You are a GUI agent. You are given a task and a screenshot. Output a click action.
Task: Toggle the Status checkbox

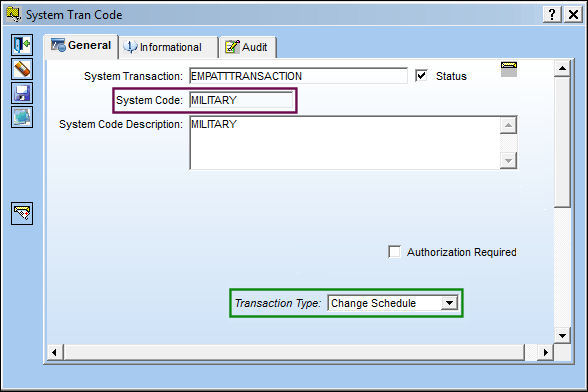pos(422,76)
